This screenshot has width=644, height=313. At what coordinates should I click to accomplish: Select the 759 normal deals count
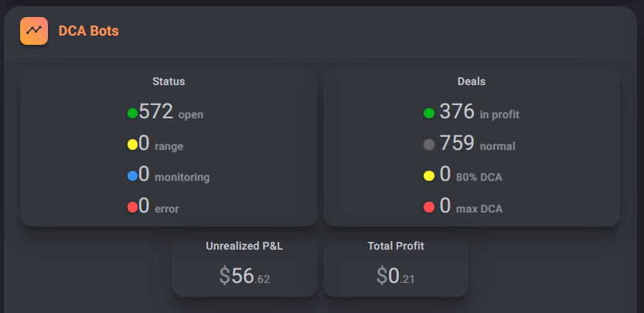tap(456, 143)
